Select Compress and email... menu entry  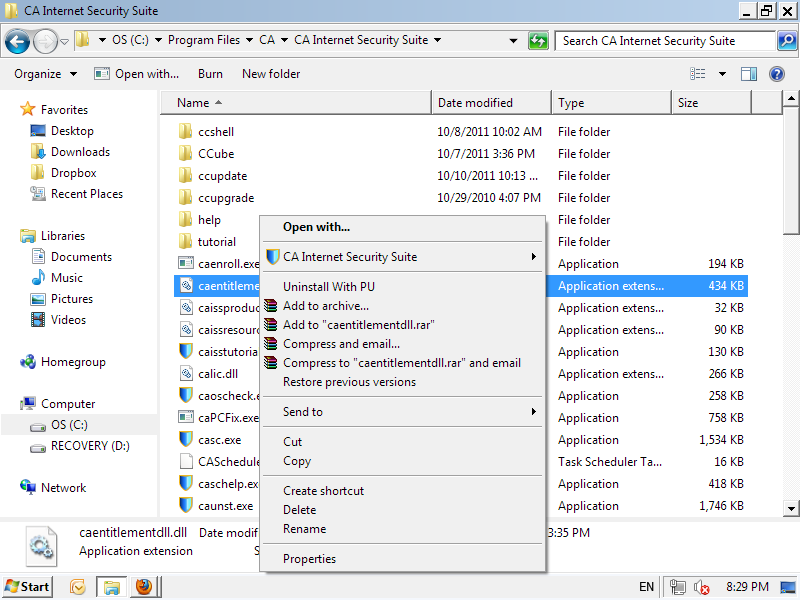tap(341, 344)
